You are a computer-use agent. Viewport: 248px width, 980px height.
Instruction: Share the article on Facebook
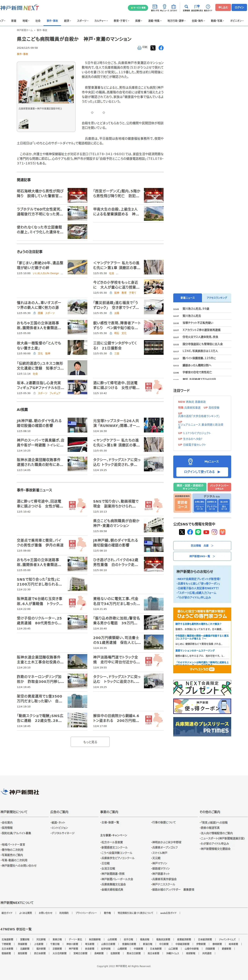161,48
